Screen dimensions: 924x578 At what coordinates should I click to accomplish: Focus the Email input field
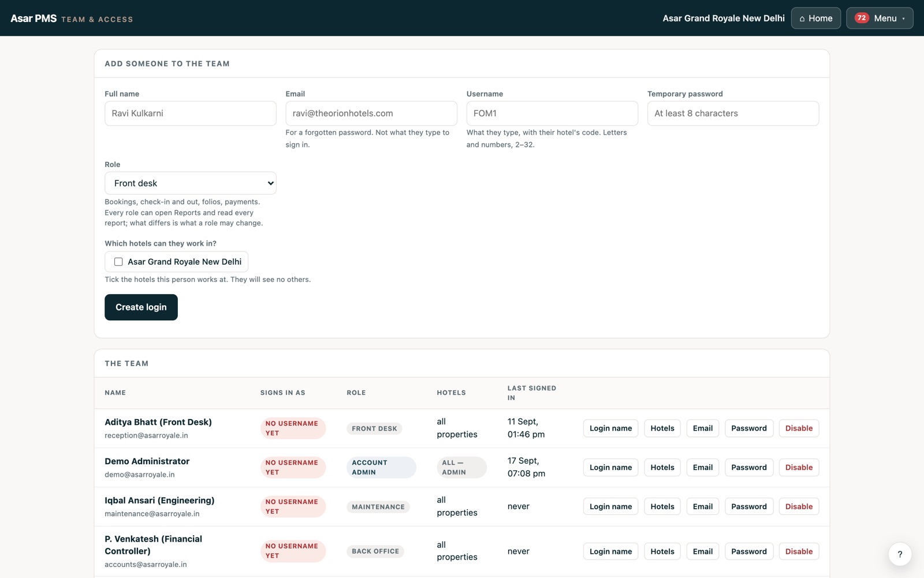click(x=371, y=113)
